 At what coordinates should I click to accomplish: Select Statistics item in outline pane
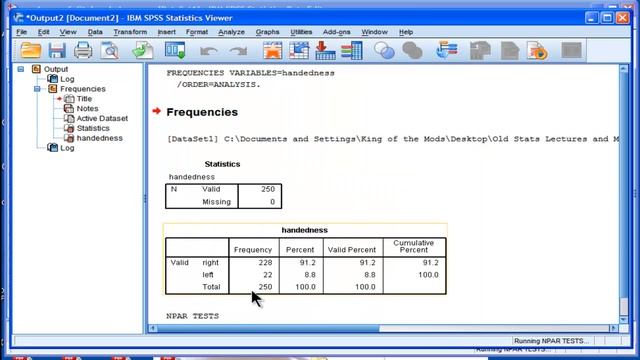(x=93, y=128)
